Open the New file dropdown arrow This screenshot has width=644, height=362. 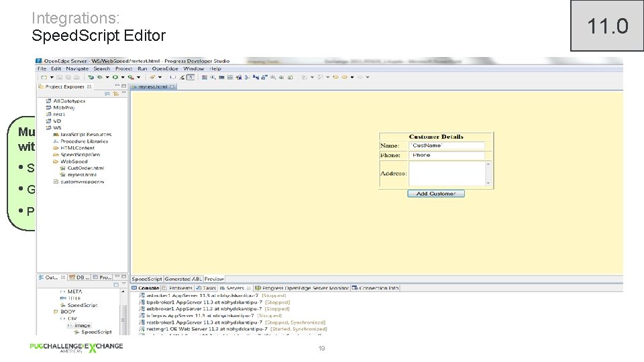tap(52, 77)
